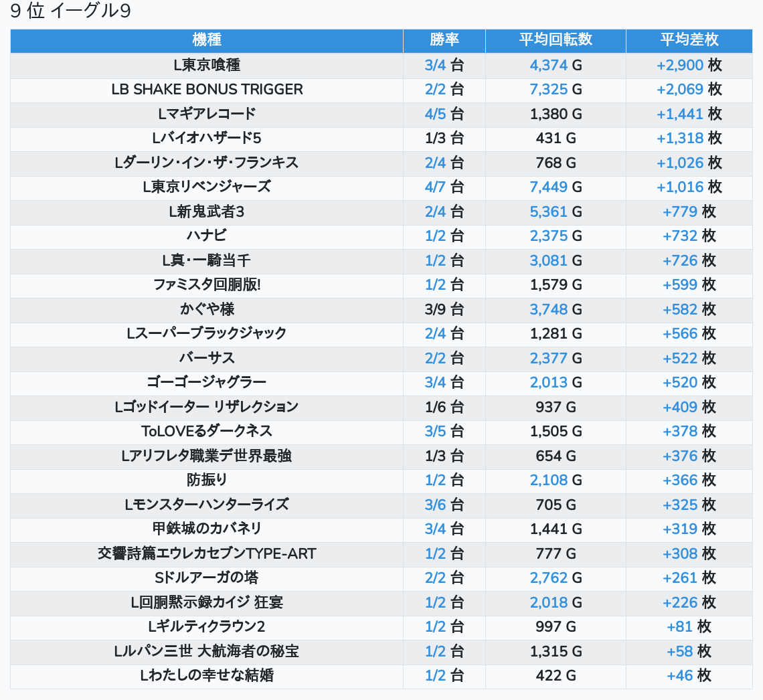Click the 勝率 column header
The height and width of the screenshot is (700, 763).
(x=444, y=40)
